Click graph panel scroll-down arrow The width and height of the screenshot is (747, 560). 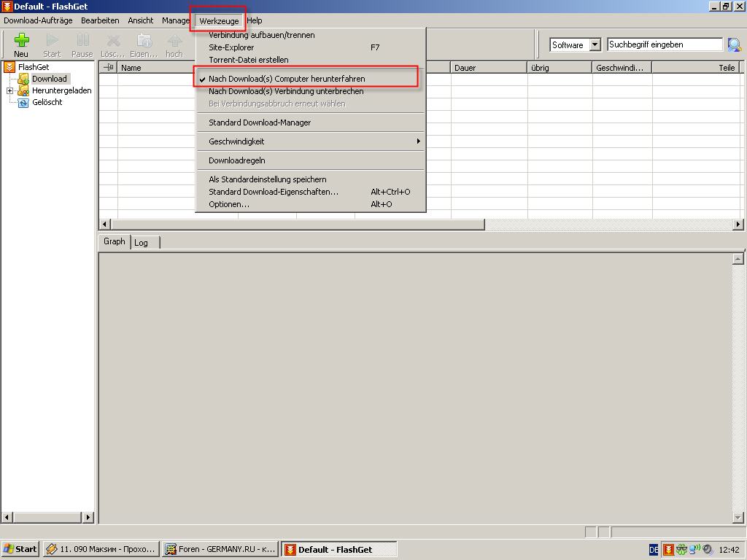tap(738, 517)
